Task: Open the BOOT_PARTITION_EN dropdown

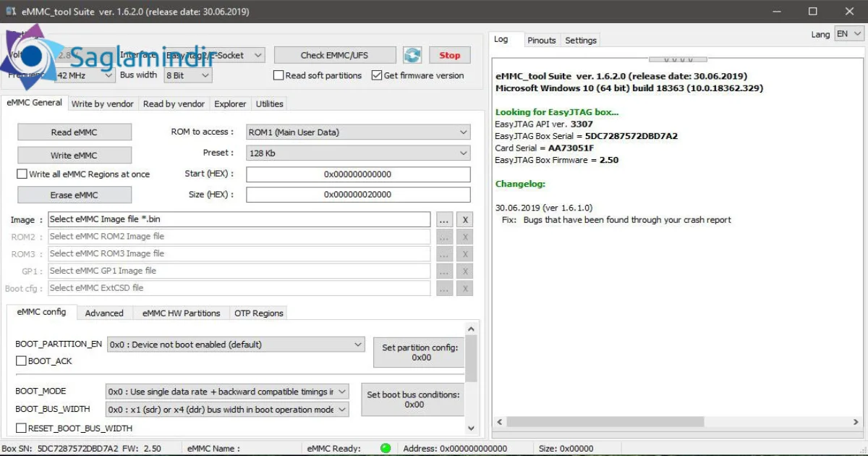Action: pos(236,345)
